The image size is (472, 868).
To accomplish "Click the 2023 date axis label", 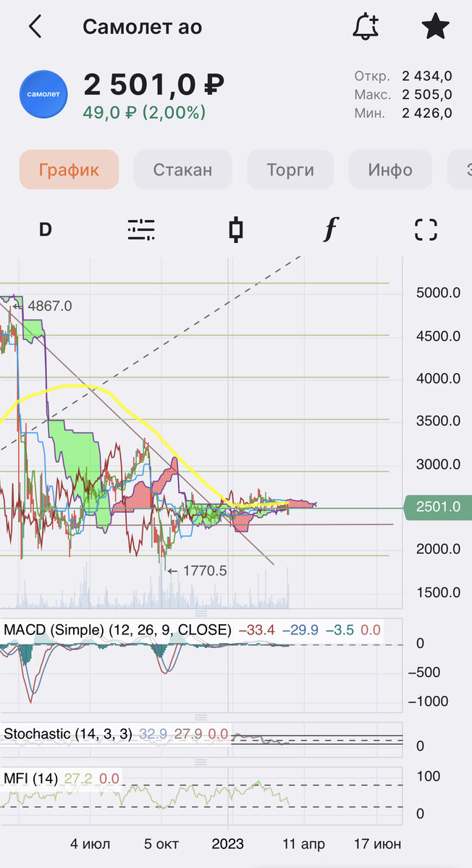I will [x=228, y=843].
